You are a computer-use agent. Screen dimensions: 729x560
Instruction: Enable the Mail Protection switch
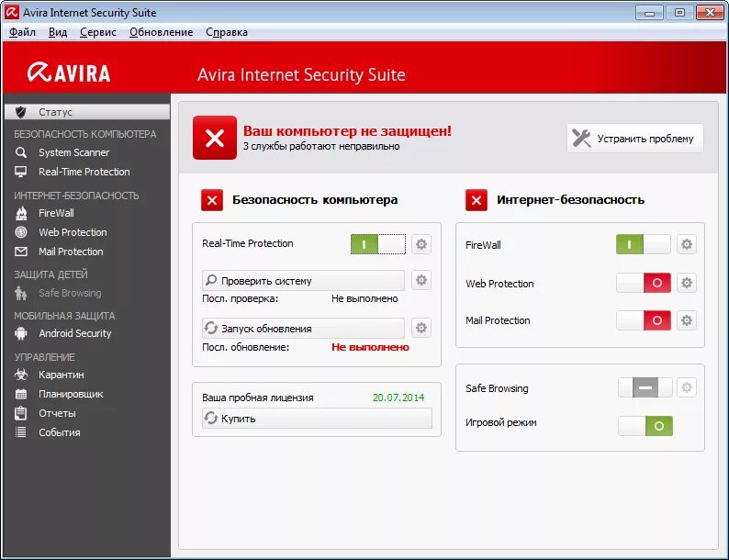644,320
